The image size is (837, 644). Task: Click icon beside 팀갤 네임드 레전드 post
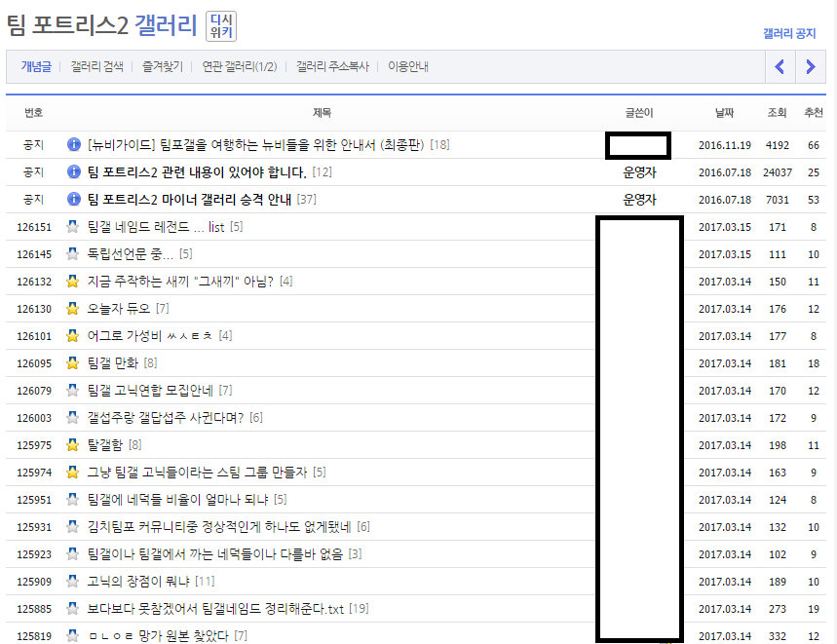coord(72,227)
